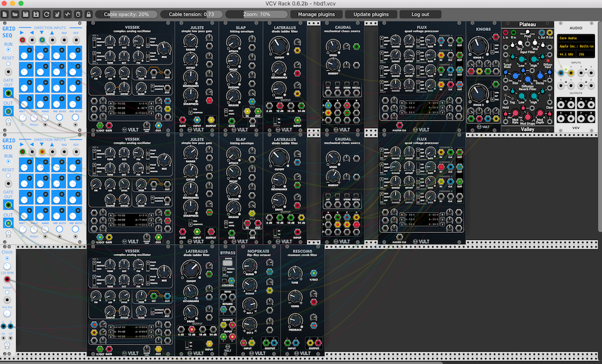Image resolution: width=602 pixels, height=364 pixels.
Task: Open the Core Audio driver selector
Action: [x=576, y=38]
